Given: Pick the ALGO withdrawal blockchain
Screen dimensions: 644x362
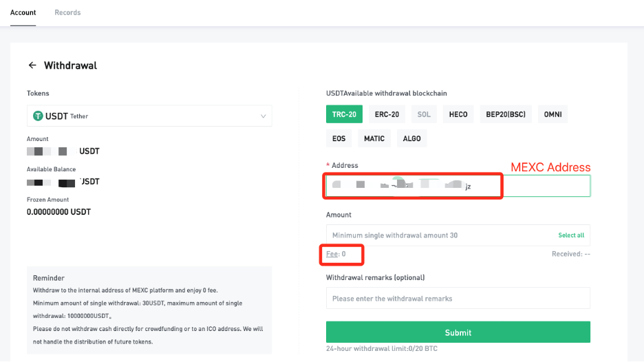Looking at the screenshot, I should (411, 138).
